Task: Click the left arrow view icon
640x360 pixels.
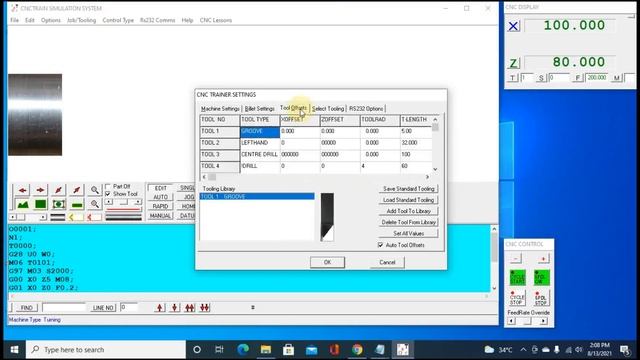Action: [x=22, y=190]
